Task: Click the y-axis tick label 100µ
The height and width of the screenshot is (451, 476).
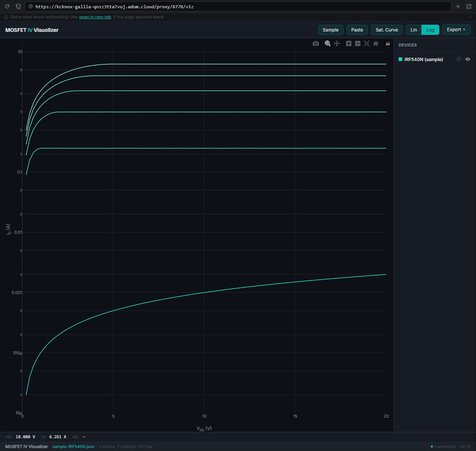Action: 18,353
